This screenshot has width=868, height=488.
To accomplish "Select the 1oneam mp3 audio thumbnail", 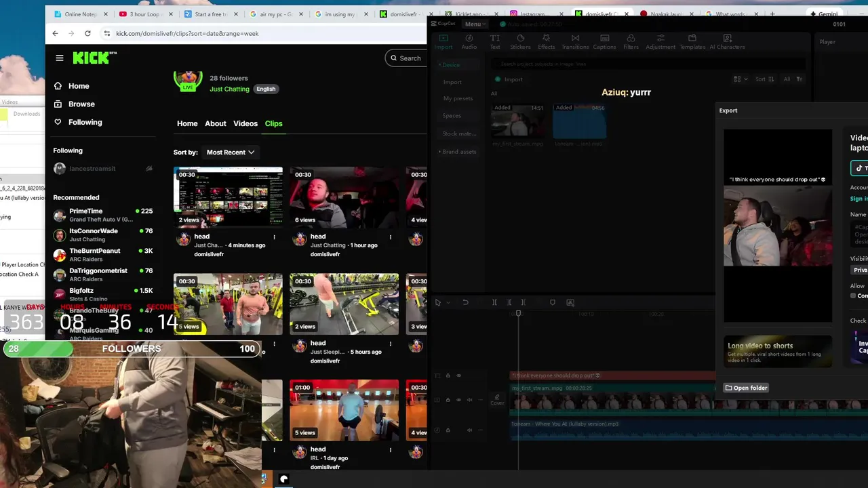I will pyautogui.click(x=579, y=121).
